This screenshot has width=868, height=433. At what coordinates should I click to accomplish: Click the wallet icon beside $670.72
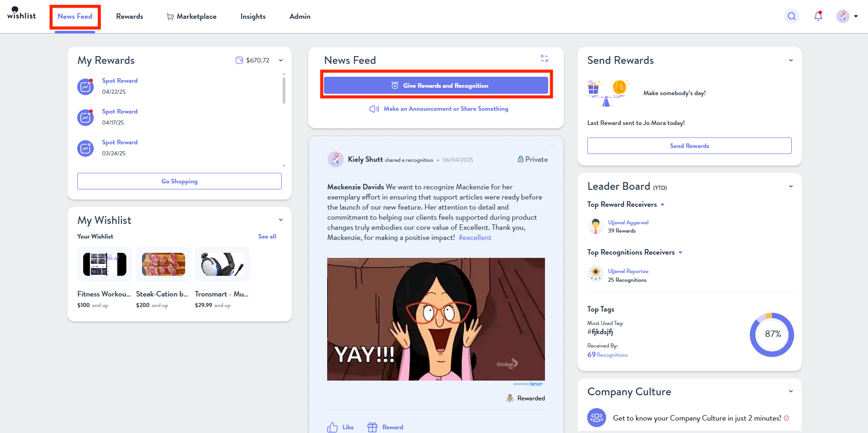[x=239, y=60]
